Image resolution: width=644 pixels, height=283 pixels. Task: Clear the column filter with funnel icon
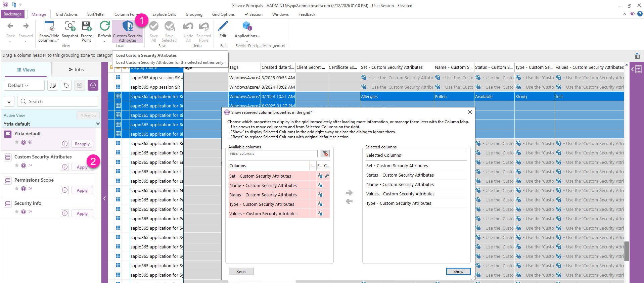tap(325, 154)
